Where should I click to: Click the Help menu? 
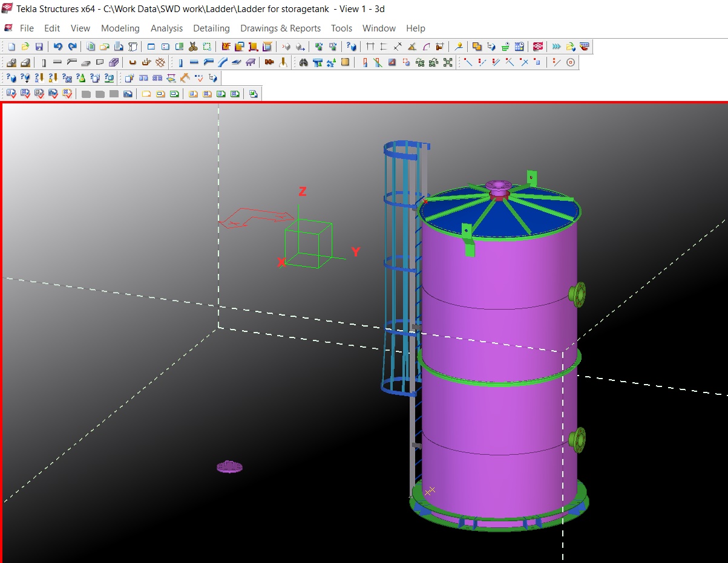tap(415, 28)
